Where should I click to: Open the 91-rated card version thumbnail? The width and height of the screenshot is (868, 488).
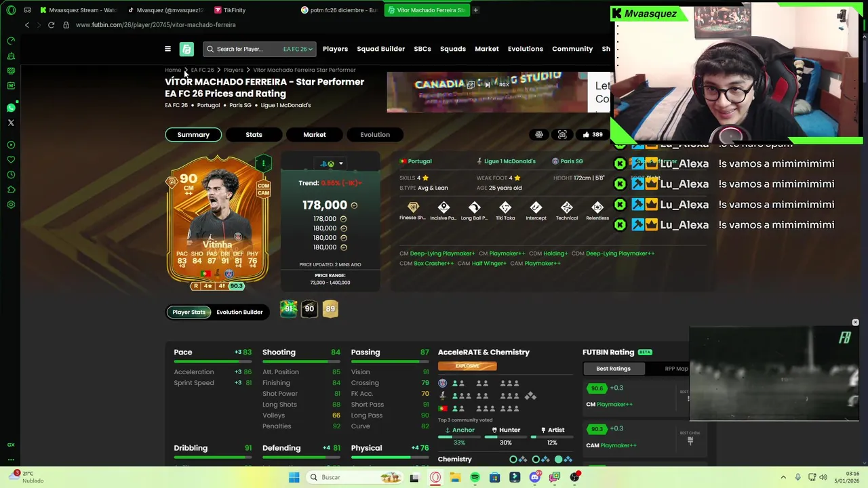pyautogui.click(x=288, y=308)
